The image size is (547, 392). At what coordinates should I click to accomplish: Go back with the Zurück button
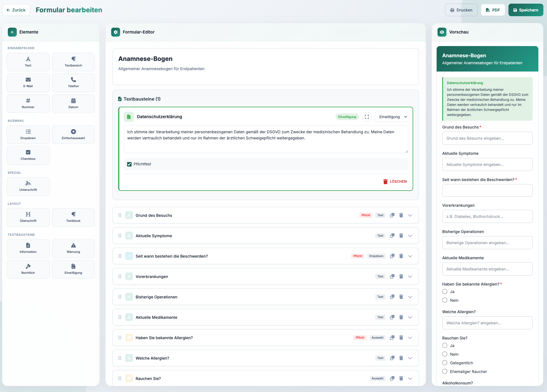tap(16, 10)
